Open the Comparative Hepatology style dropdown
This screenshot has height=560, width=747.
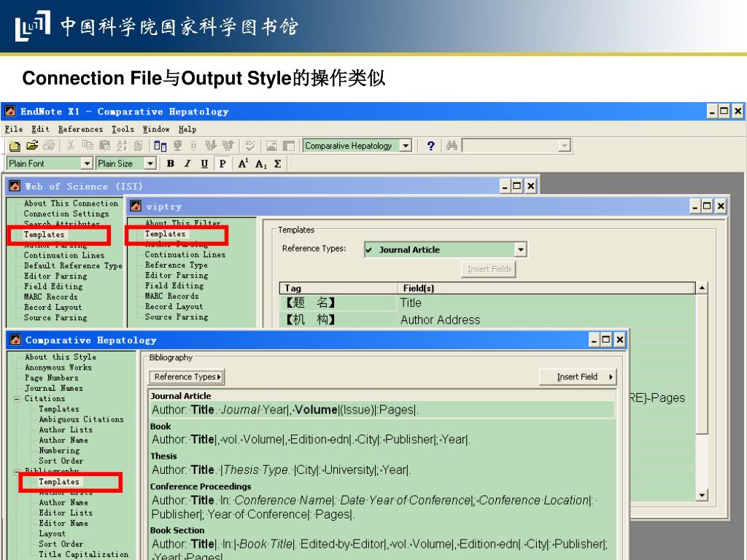[406, 146]
